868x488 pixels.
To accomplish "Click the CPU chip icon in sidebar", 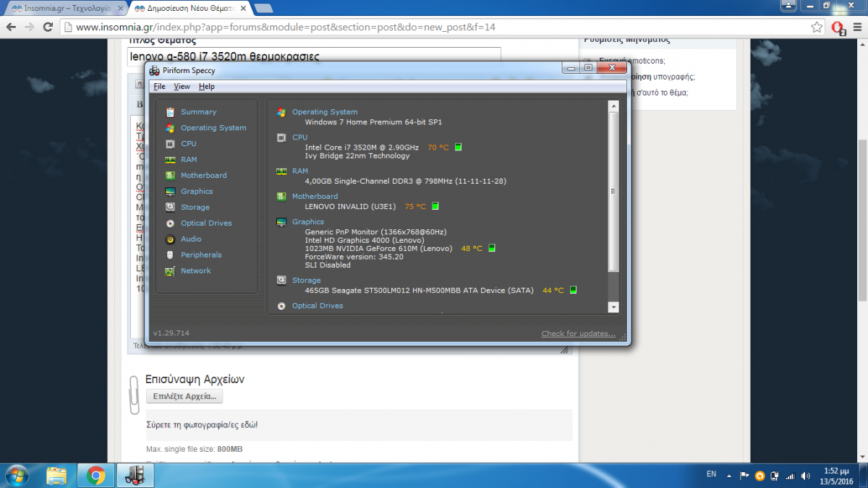I will [x=170, y=144].
